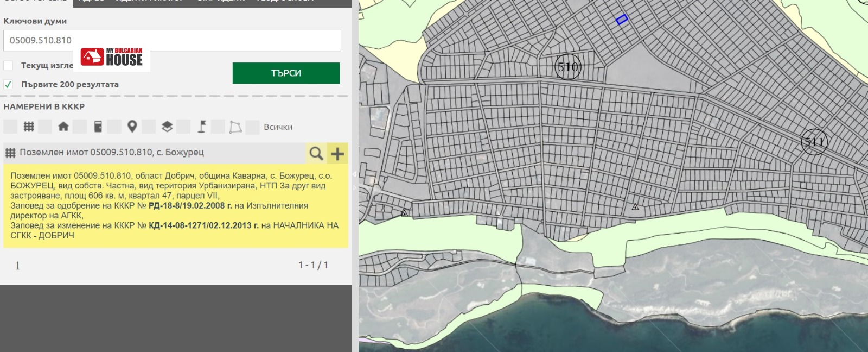Click the blue highlighted parcel on map

(622, 20)
